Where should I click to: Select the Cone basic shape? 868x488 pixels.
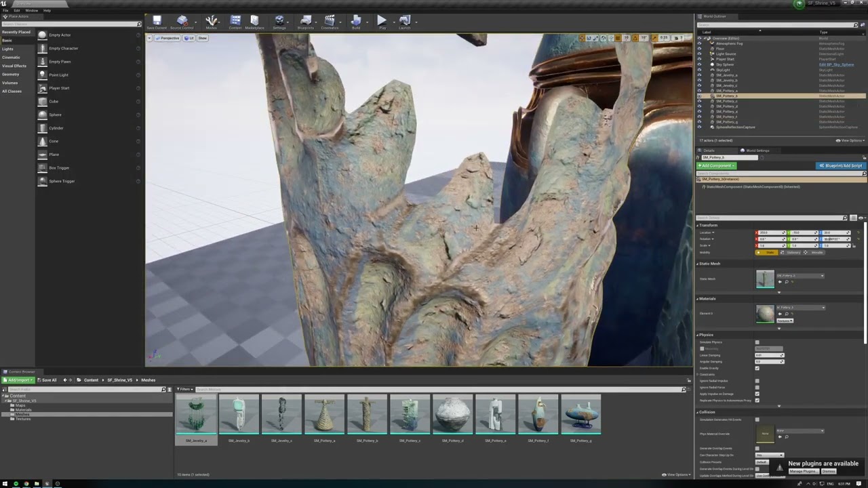[89, 141]
